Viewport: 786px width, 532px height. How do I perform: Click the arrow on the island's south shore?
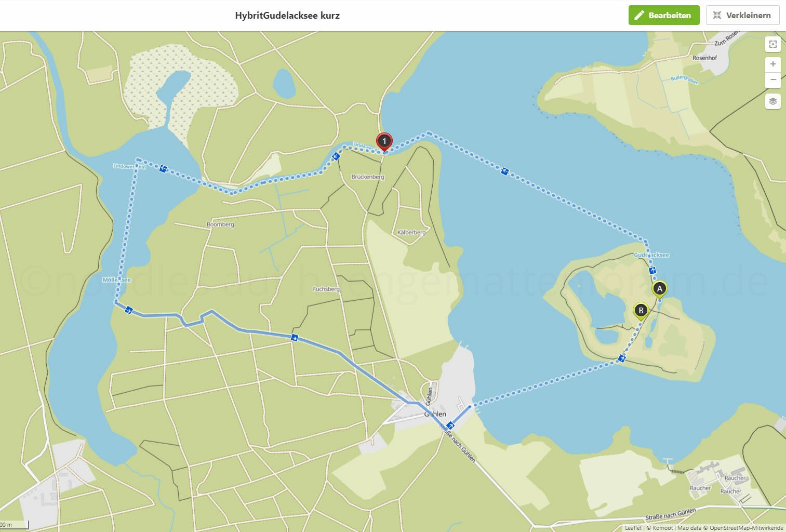pyautogui.click(x=621, y=358)
